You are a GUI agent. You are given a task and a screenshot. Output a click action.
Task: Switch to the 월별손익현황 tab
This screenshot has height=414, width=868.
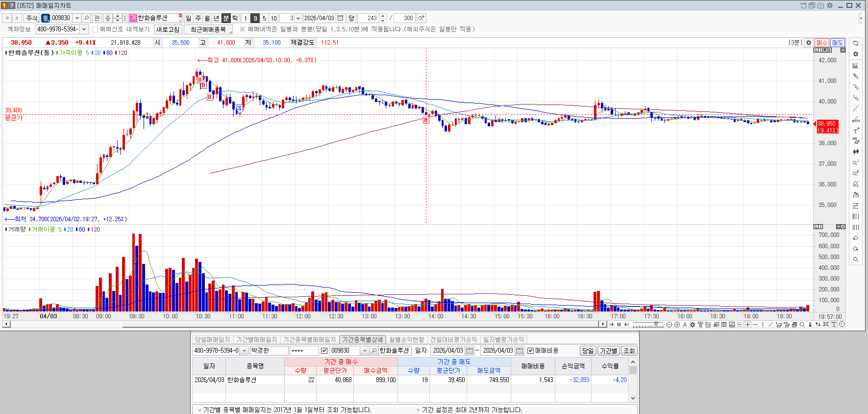(407, 339)
